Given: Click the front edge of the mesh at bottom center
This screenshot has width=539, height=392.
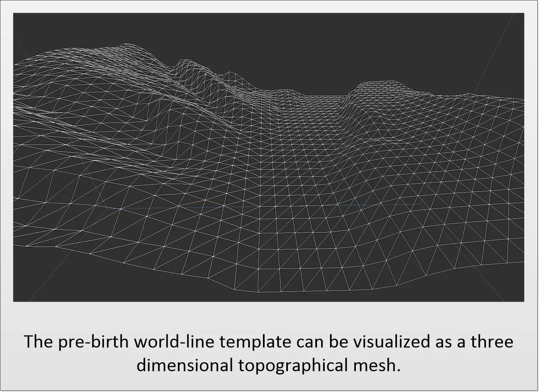Looking at the screenshot, I should pyautogui.click(x=262, y=292).
